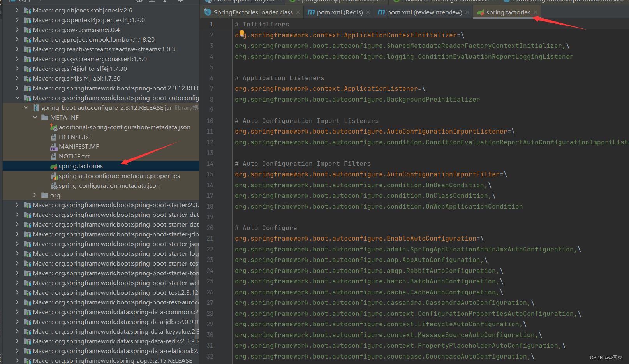This screenshot has height=364, width=629.
Task: Switch to the SpringFactoriesLoader.class tab
Action: point(252,12)
